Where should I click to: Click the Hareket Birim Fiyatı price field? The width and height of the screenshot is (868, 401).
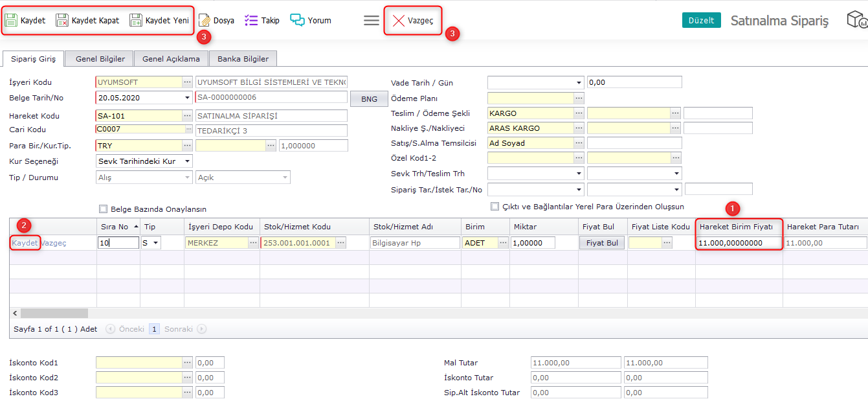click(x=739, y=243)
